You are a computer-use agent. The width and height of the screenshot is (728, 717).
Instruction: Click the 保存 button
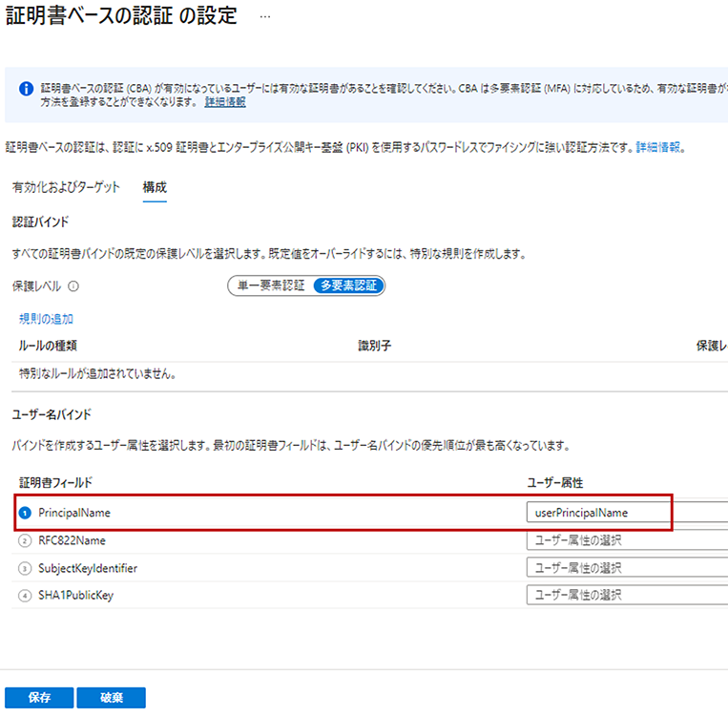(x=39, y=698)
